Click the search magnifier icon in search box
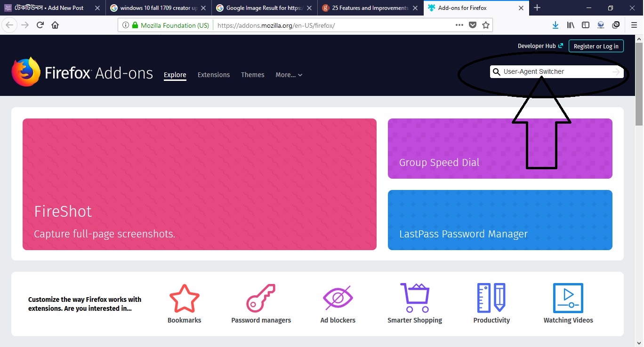Screen dimensions: 644x347 496,71
